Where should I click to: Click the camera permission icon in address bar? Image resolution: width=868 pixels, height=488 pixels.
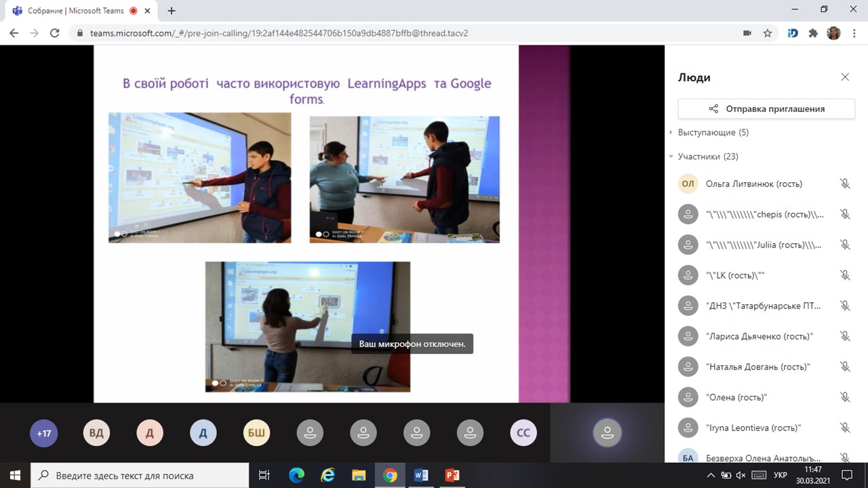click(x=747, y=33)
